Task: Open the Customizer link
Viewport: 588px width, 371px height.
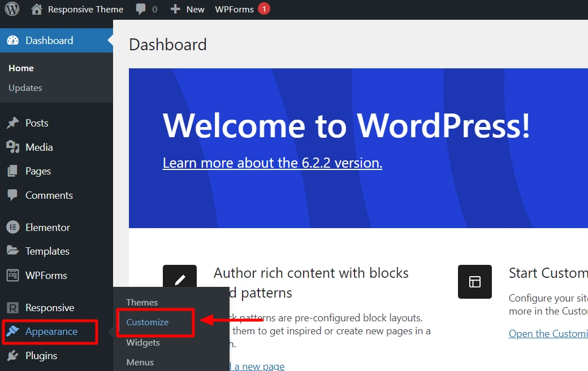Action: (548, 334)
